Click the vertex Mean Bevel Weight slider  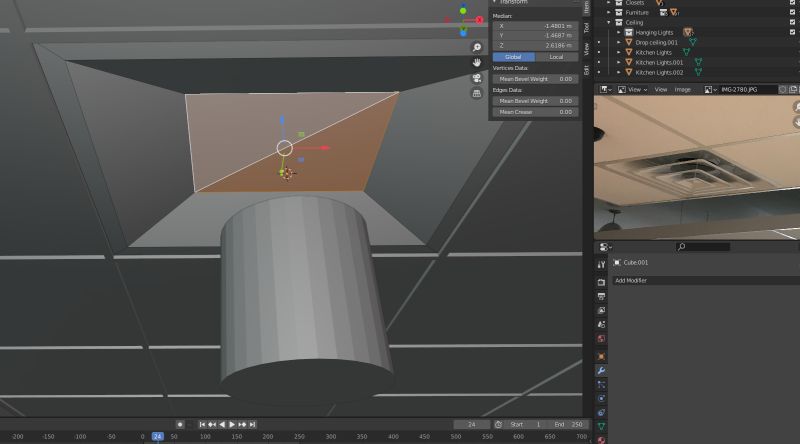[535, 79]
